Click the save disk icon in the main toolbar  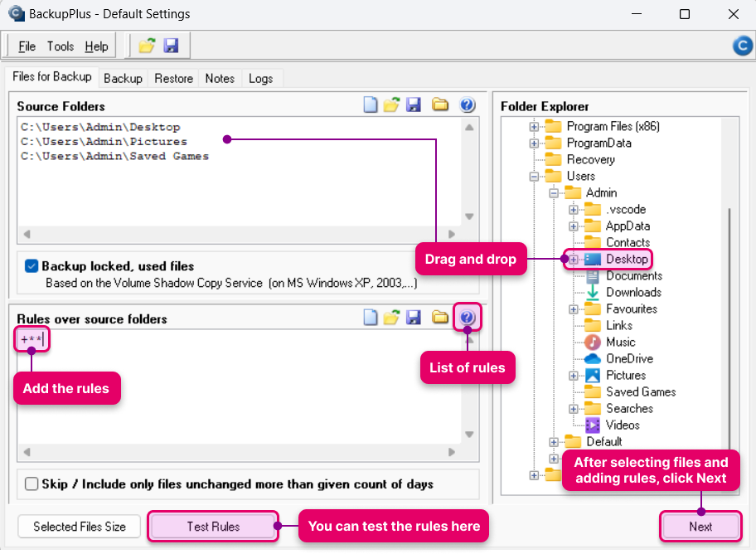coord(171,46)
